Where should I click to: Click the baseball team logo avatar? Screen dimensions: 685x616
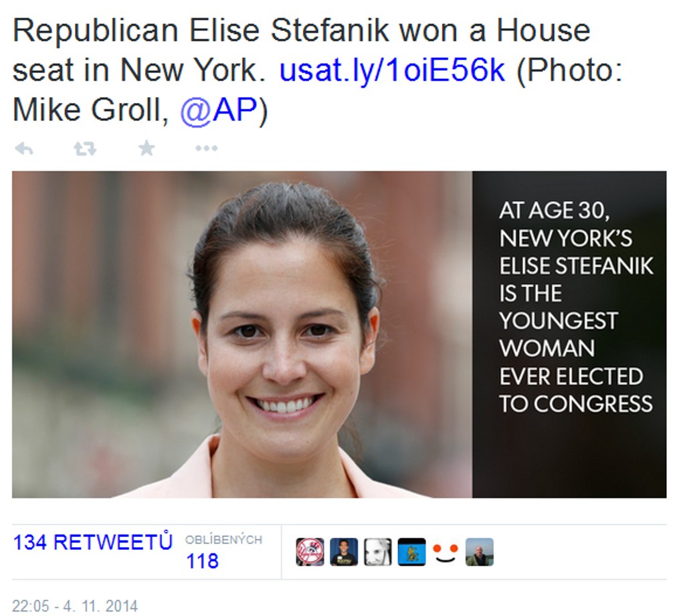click(x=310, y=552)
